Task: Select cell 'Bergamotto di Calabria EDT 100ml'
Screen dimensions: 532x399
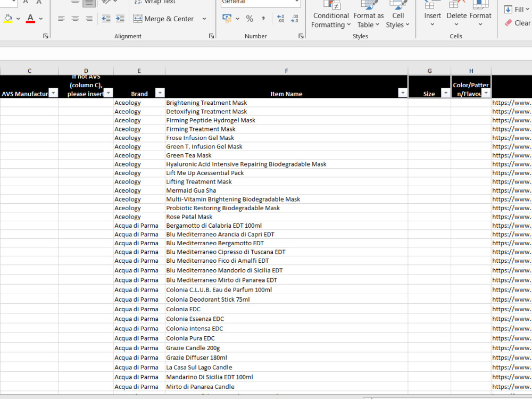Action: (286, 226)
